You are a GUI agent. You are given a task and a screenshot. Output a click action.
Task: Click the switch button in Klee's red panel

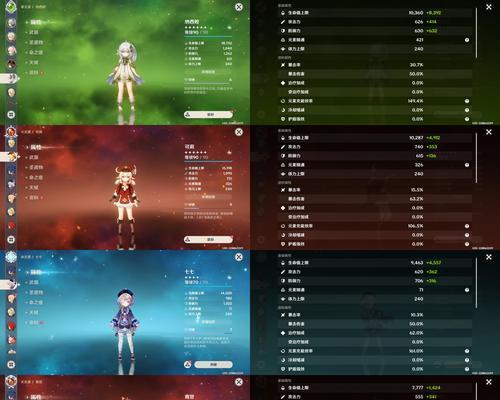(208, 239)
